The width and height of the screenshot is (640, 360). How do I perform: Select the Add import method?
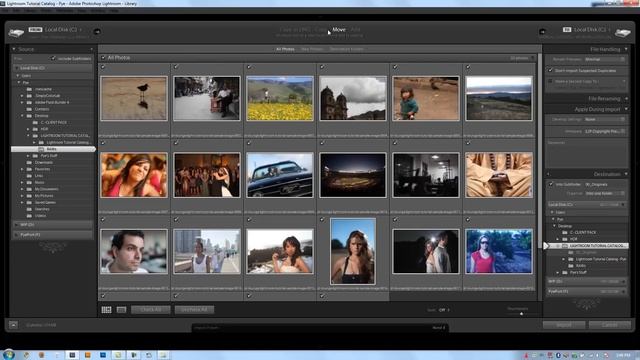click(356, 29)
